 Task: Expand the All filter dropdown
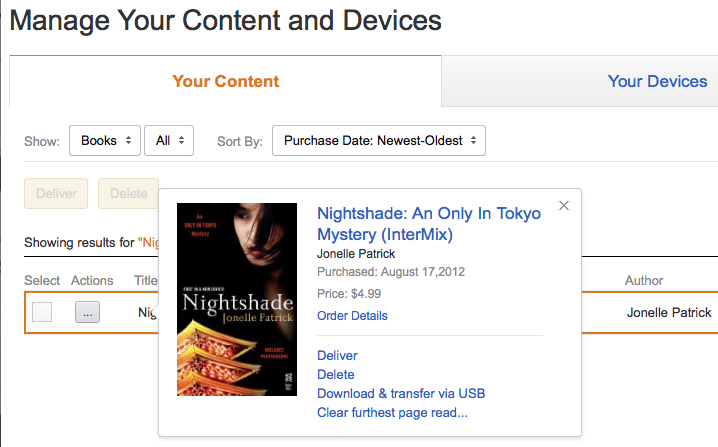tap(169, 141)
